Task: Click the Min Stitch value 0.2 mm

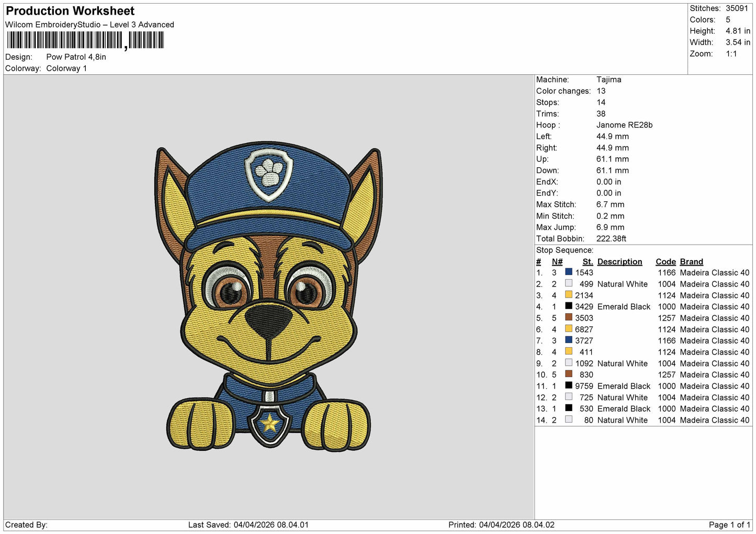Action: click(611, 216)
